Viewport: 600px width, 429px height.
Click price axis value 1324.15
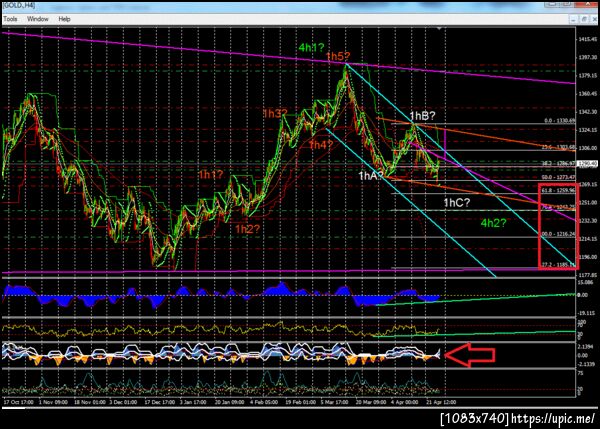tap(588, 130)
